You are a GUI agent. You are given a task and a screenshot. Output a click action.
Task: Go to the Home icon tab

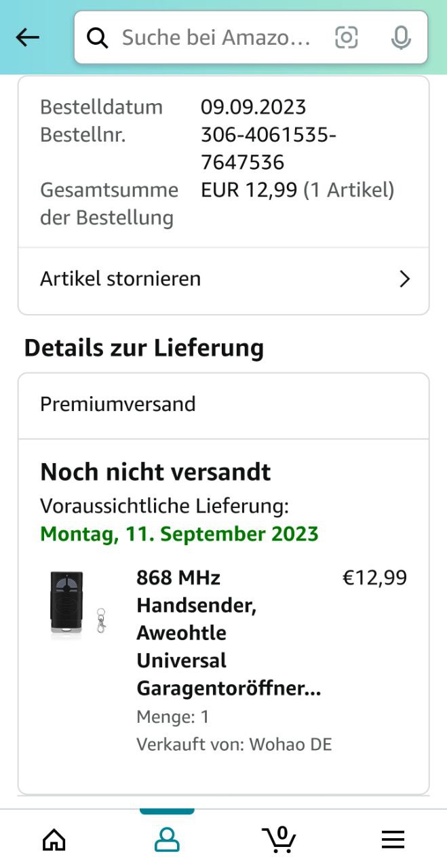click(54, 840)
